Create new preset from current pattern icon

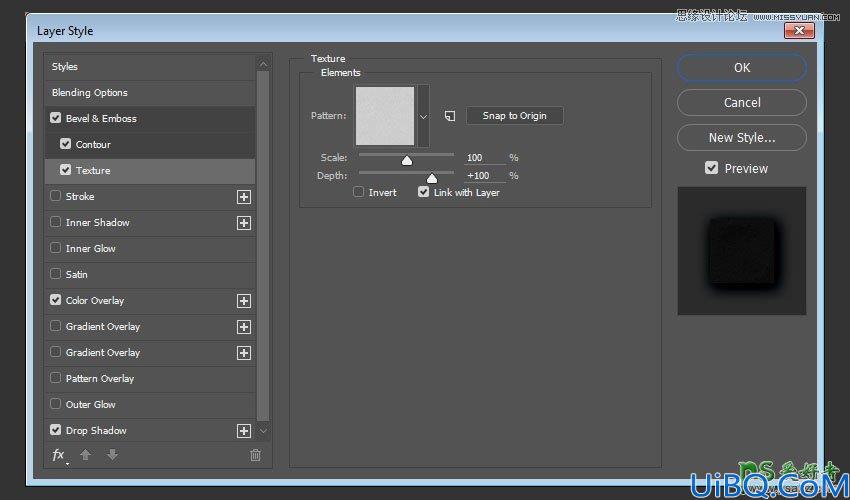coord(449,116)
